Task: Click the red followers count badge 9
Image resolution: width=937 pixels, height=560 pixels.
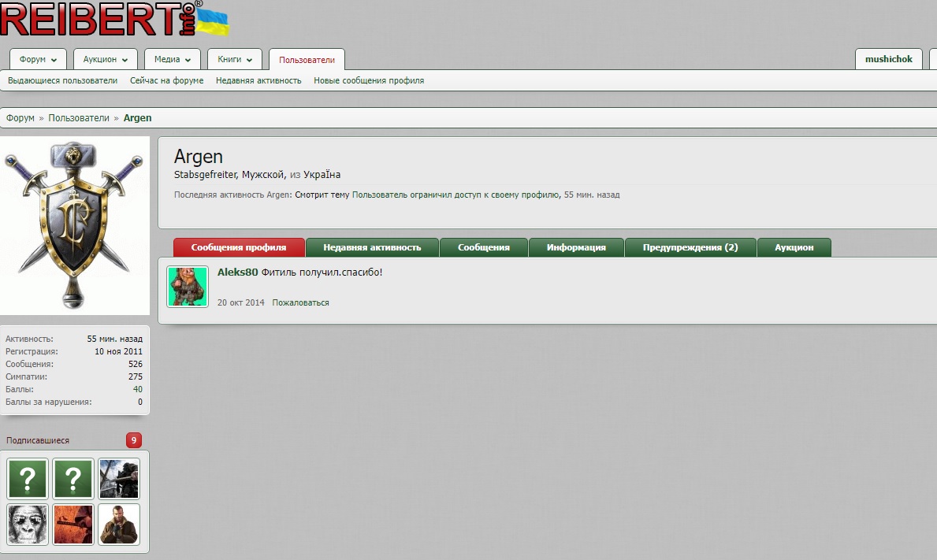Action: pos(134,440)
